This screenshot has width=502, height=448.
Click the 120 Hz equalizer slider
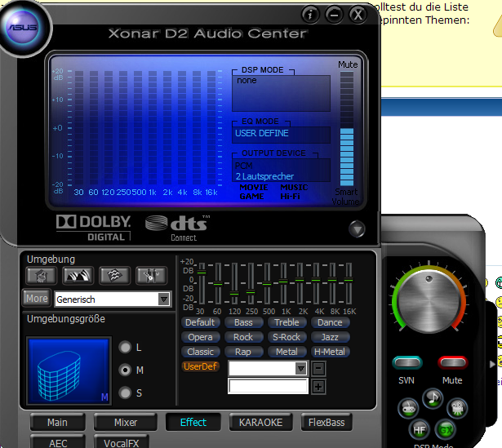[234, 283]
